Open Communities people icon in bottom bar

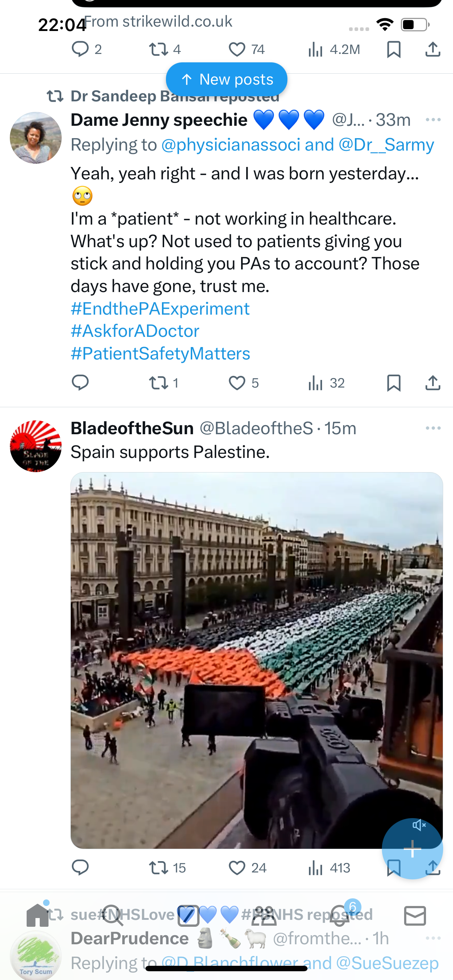[x=264, y=916]
